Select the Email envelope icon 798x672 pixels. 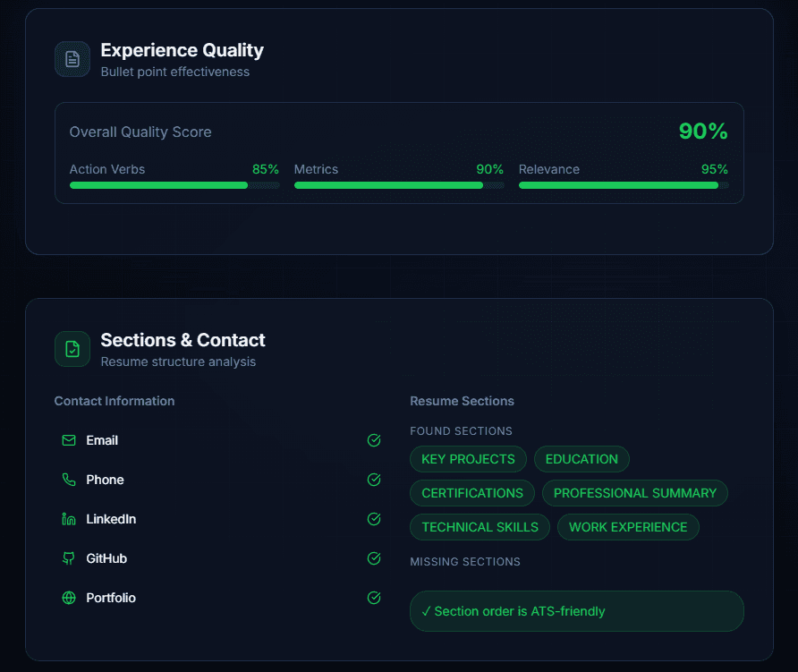[68, 440]
